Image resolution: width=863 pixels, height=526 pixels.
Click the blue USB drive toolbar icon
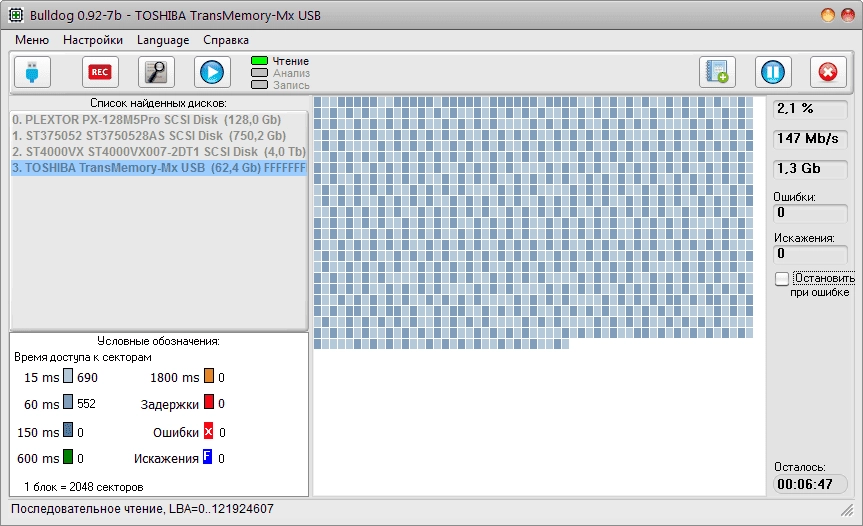point(32,72)
